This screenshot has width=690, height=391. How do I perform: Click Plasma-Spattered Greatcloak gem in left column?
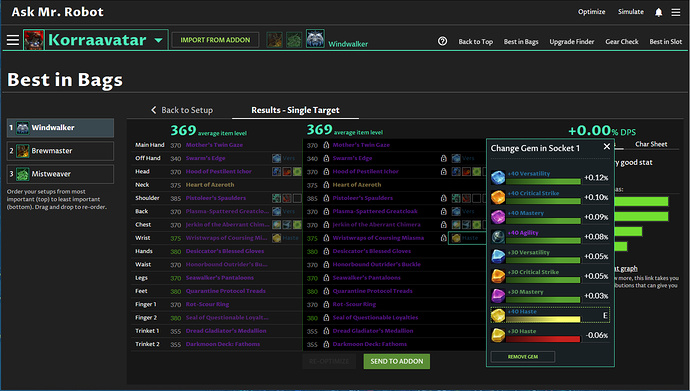276,212
